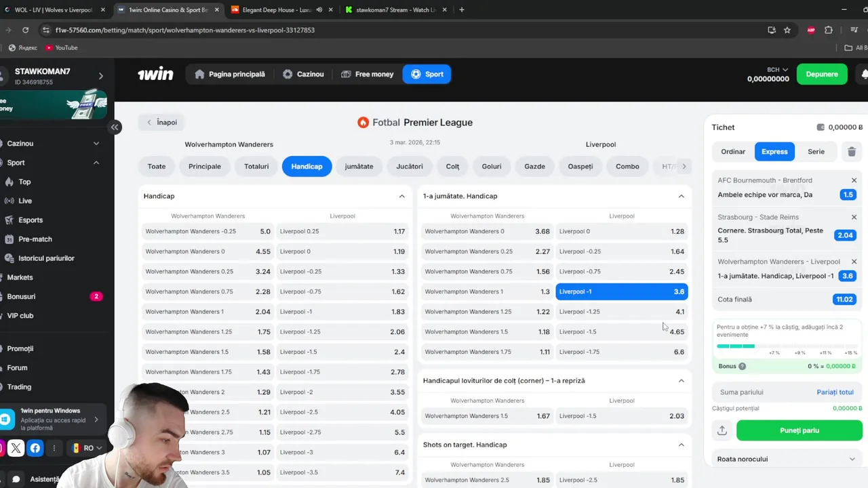Viewport: 868px width, 488px height.
Task: Select Wolverhampton Wanderers 1 handicap at 2.04
Action: (208, 312)
